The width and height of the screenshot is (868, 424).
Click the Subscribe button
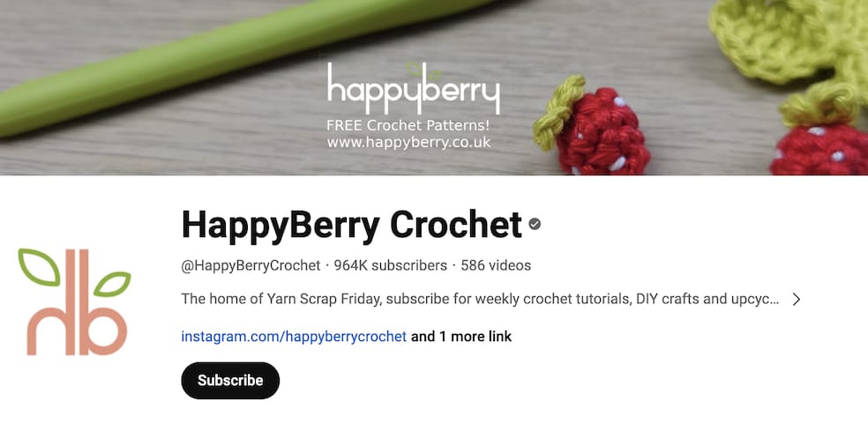coord(230,380)
